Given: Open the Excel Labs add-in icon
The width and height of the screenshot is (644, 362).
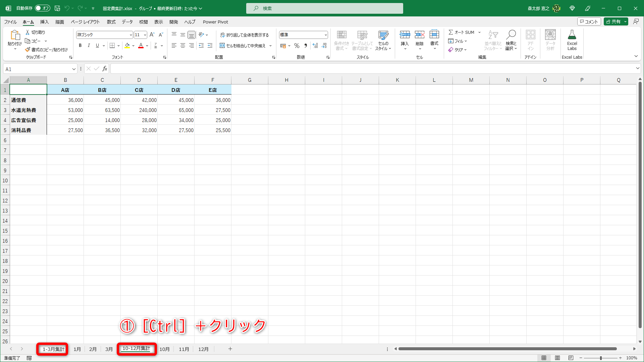Looking at the screenshot, I should pos(572,40).
